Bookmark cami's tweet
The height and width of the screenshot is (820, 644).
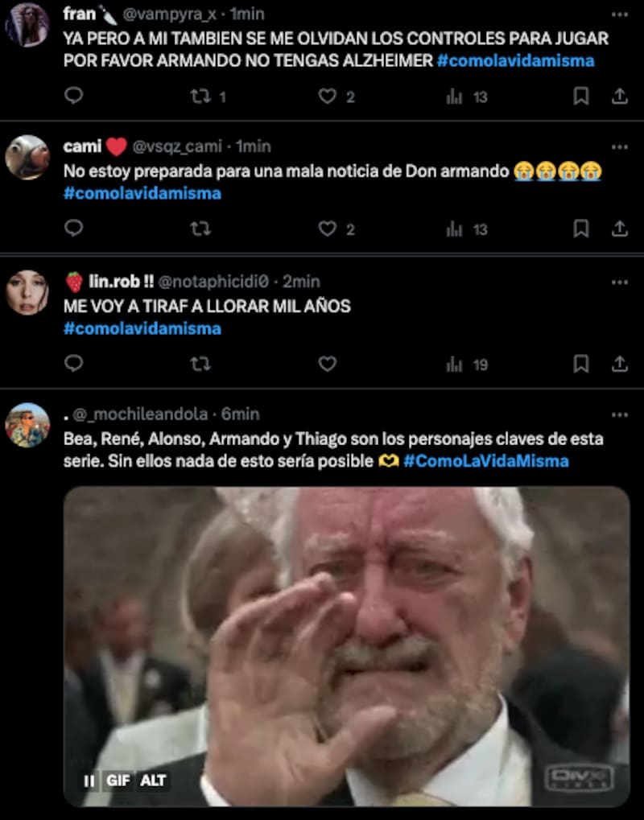[x=580, y=229]
